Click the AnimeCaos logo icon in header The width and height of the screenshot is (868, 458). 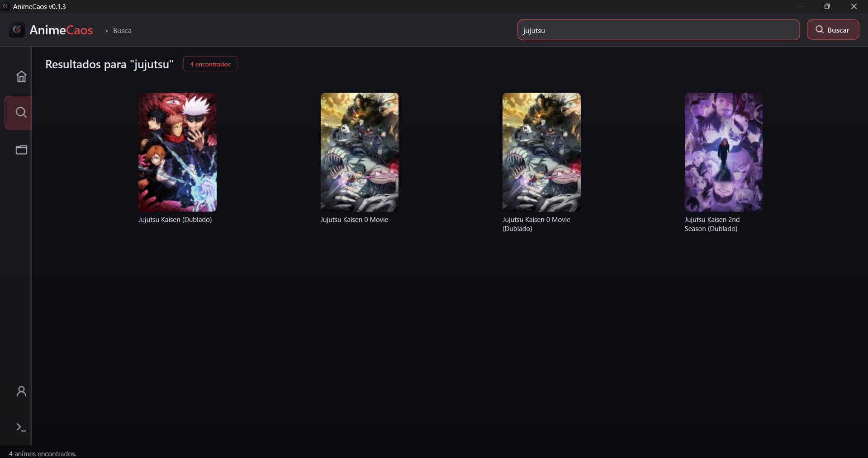17,30
